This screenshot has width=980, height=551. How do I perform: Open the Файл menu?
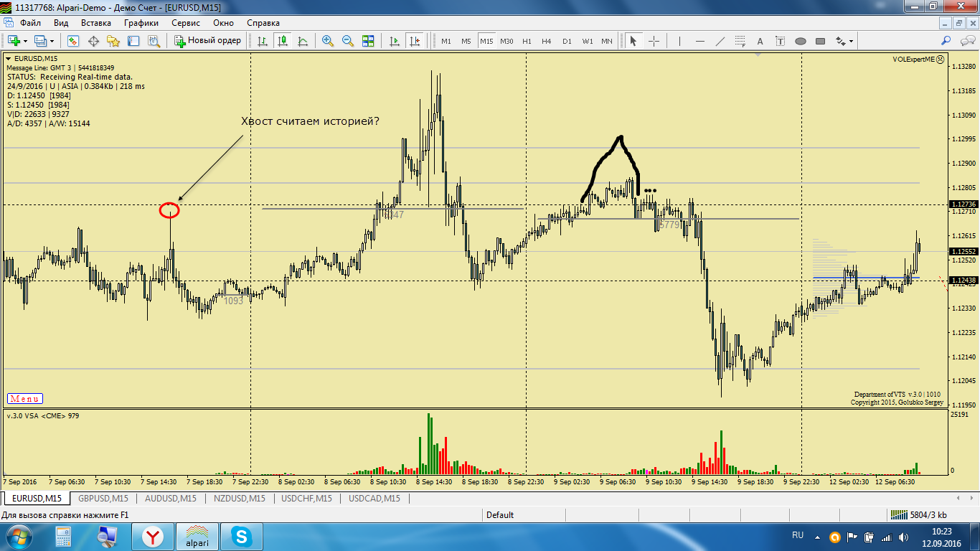31,22
